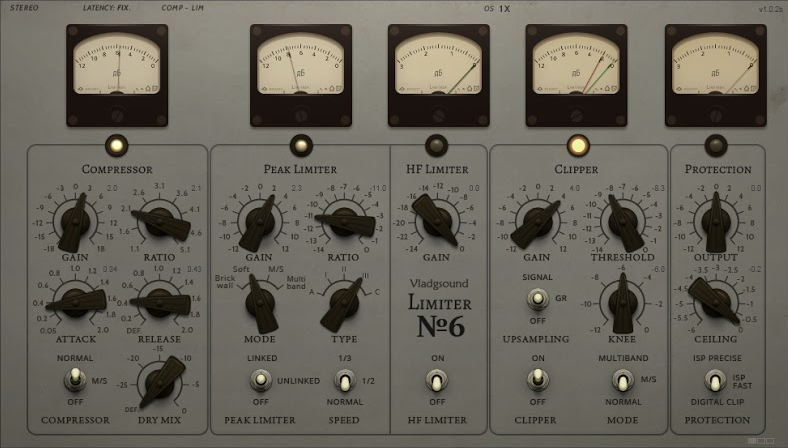Click the Clipper GAIN knob
788x448 pixels.
coord(537,222)
